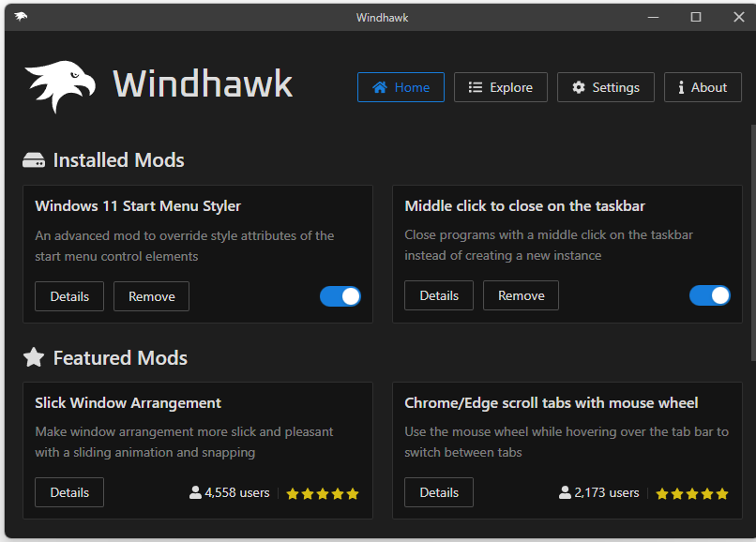
Task: Close the Windhawk window
Action: click(738, 18)
